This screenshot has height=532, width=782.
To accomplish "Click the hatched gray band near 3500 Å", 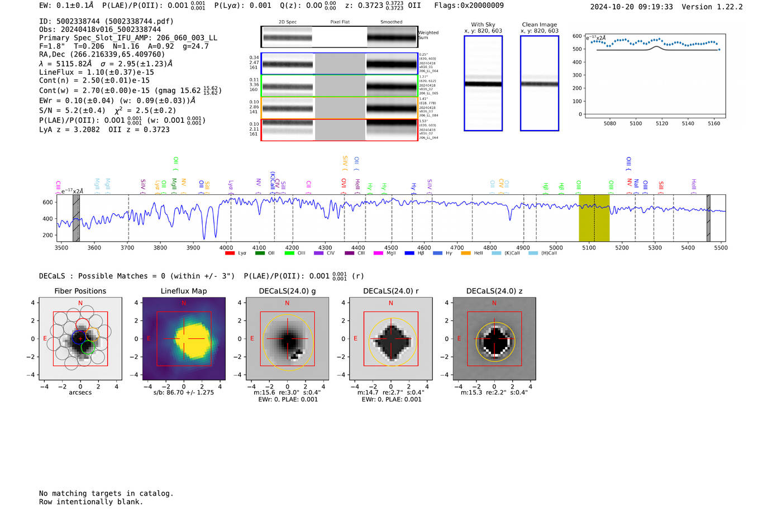I will pos(76,218).
